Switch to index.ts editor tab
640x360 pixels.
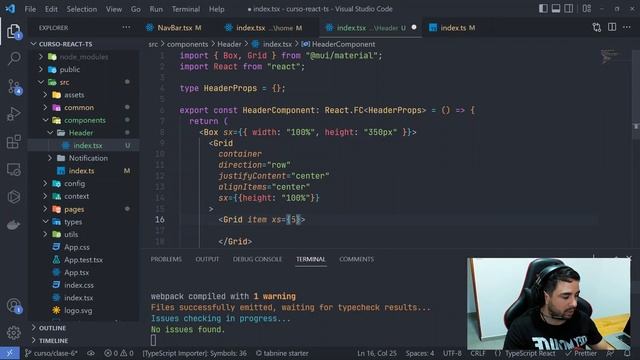(452, 28)
